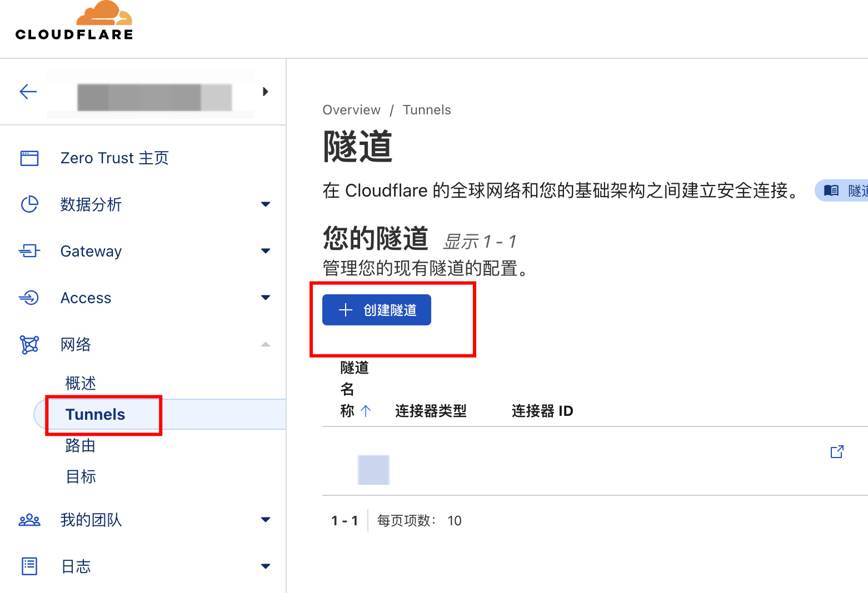
Task: Click the 数据分析 pie chart icon
Action: [29, 204]
